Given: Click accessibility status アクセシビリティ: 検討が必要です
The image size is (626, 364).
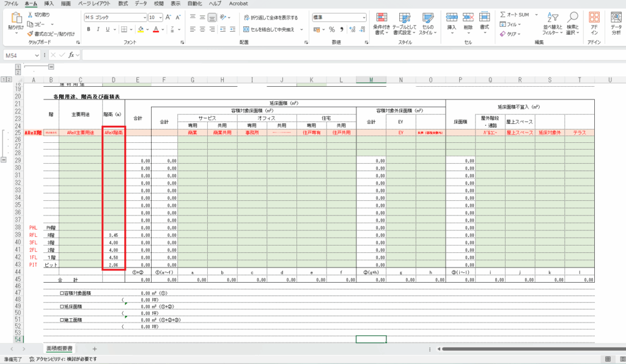Looking at the screenshot, I should pyautogui.click(x=63, y=359).
